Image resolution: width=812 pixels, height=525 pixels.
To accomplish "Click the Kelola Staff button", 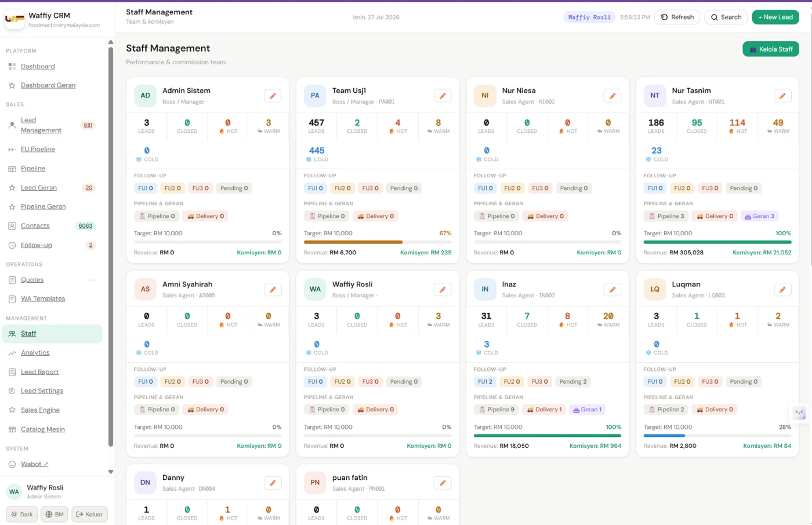I will coord(771,49).
